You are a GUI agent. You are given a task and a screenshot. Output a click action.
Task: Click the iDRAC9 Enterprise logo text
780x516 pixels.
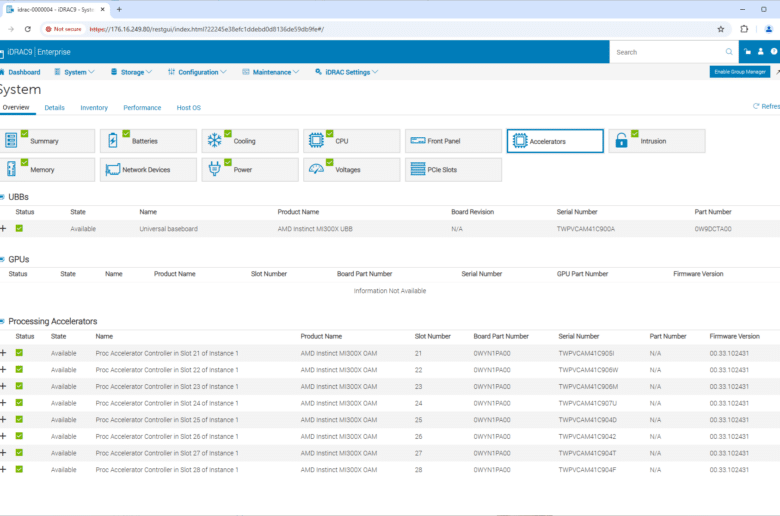click(37, 52)
